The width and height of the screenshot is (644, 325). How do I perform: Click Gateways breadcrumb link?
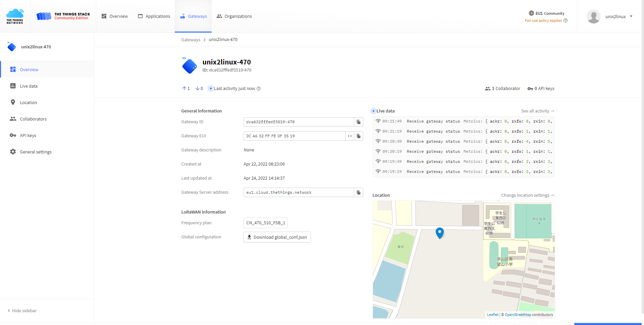coord(191,40)
